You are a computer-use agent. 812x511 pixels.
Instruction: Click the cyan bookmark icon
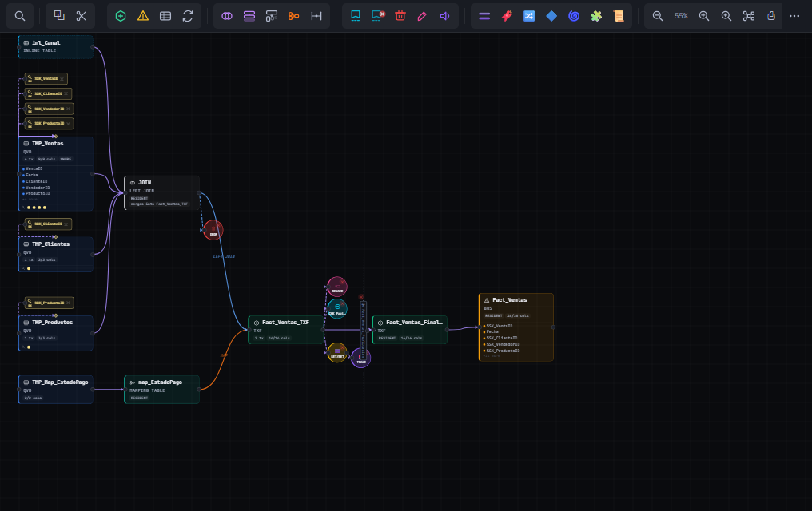355,16
